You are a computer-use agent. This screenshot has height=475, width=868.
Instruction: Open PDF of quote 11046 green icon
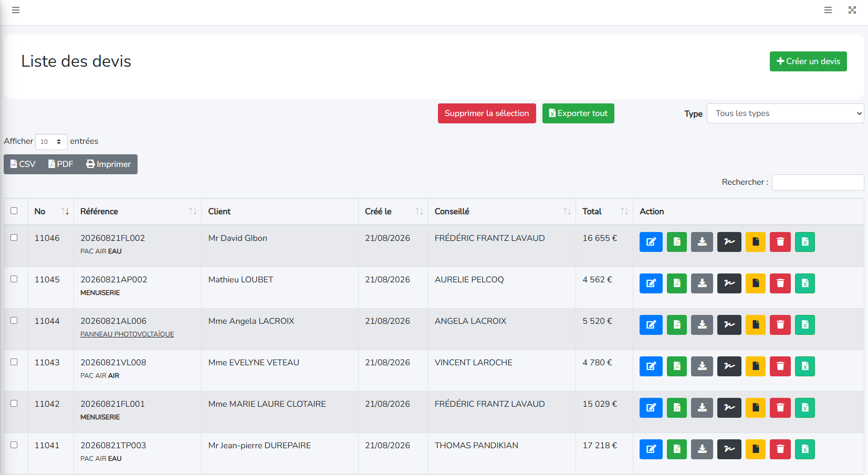(x=677, y=242)
